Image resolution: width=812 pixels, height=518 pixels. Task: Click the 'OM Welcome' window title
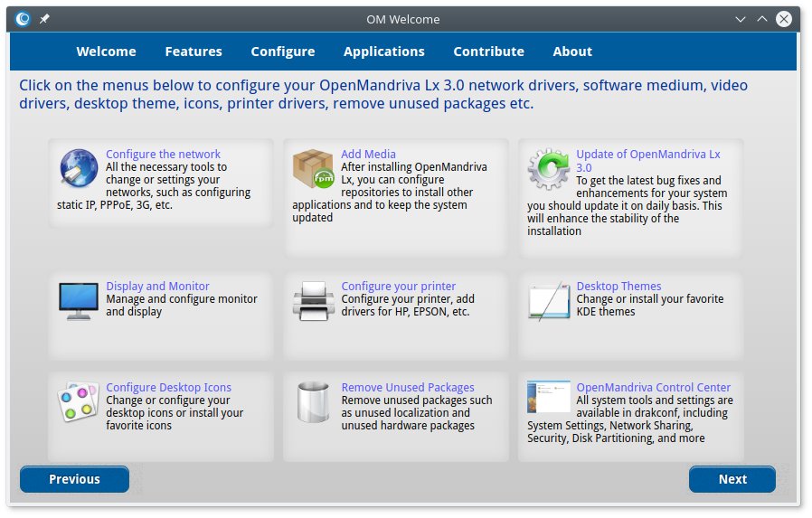tap(403, 20)
